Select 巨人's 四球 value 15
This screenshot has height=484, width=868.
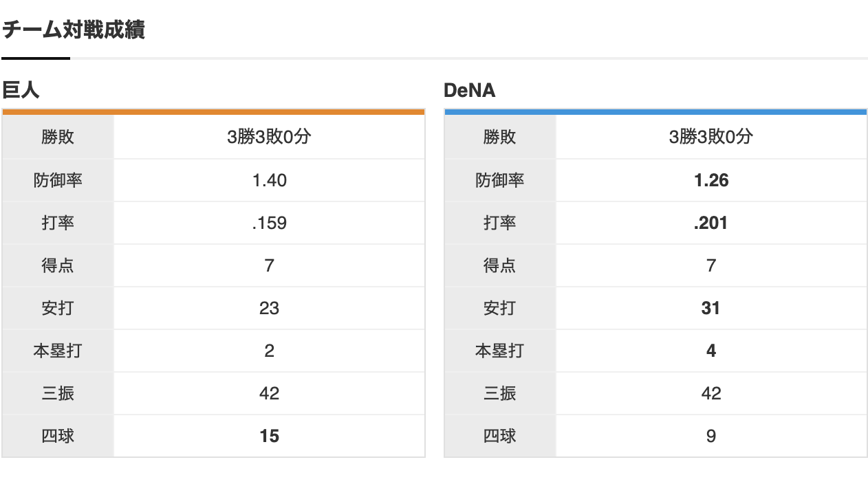click(269, 436)
